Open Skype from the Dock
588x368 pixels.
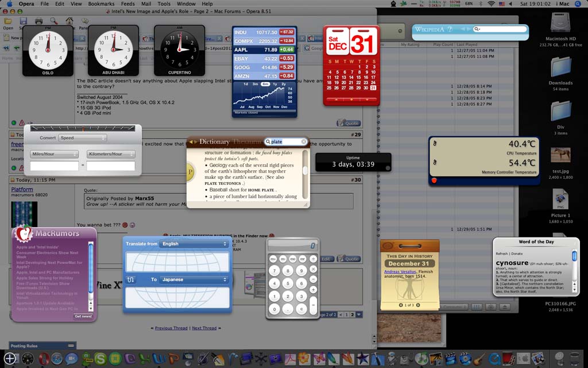[100, 359]
